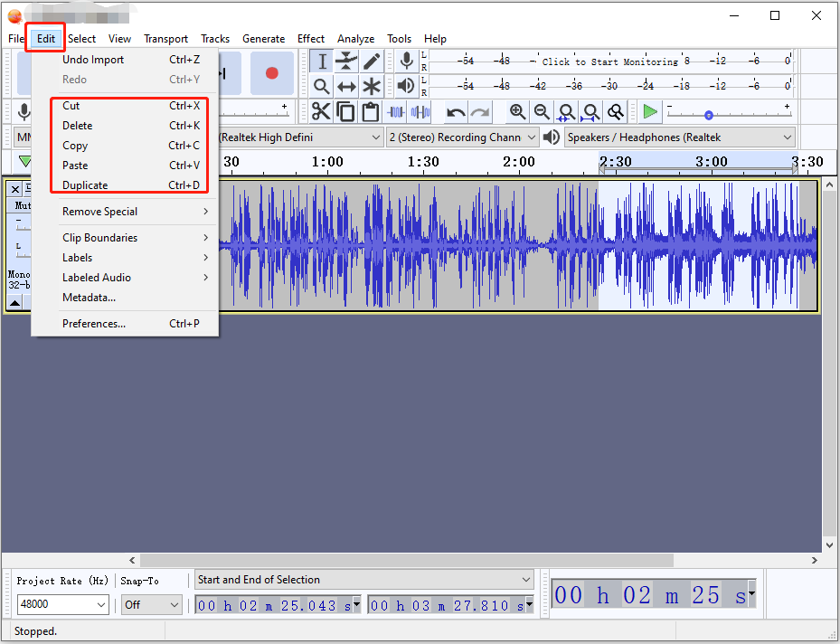Hit the red Record button
This screenshot has width=840, height=644.
[x=272, y=73]
